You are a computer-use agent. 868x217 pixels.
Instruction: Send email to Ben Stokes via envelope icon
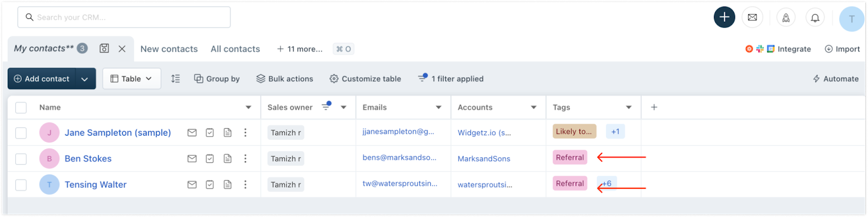coord(192,158)
